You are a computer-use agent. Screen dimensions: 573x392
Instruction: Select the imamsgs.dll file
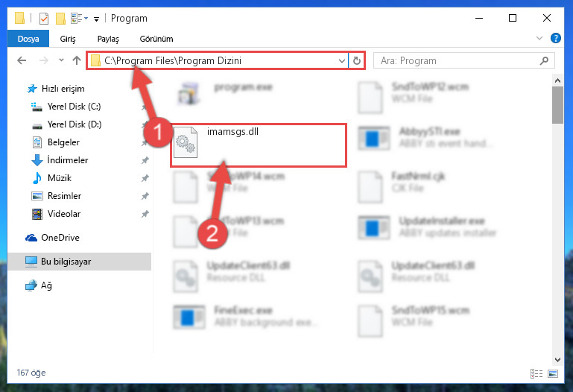point(259,145)
